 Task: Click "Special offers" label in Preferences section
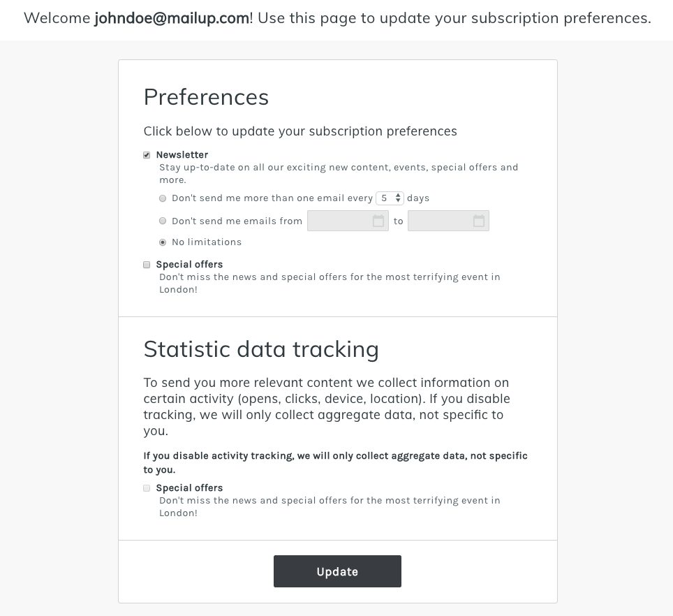coord(189,265)
